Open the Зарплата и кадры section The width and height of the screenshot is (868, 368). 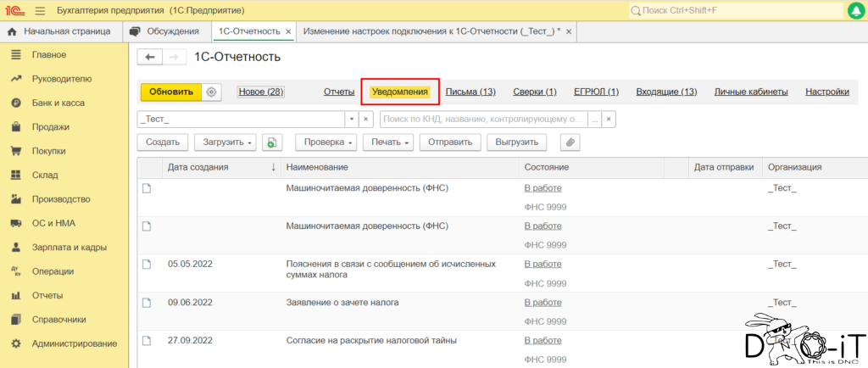pos(69,248)
